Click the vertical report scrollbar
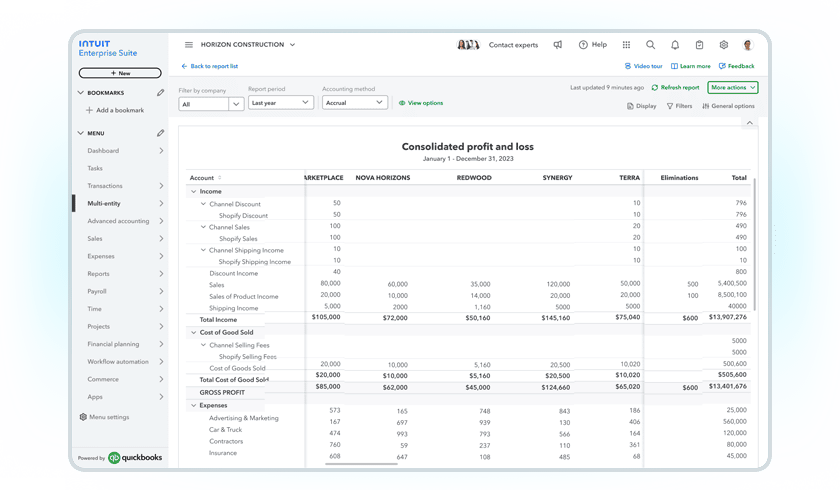 pos(754,244)
